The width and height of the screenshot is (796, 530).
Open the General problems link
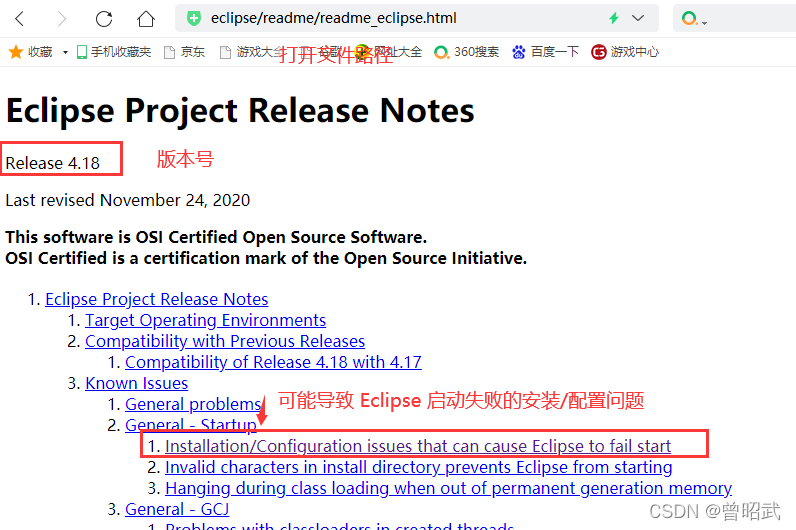(193, 404)
